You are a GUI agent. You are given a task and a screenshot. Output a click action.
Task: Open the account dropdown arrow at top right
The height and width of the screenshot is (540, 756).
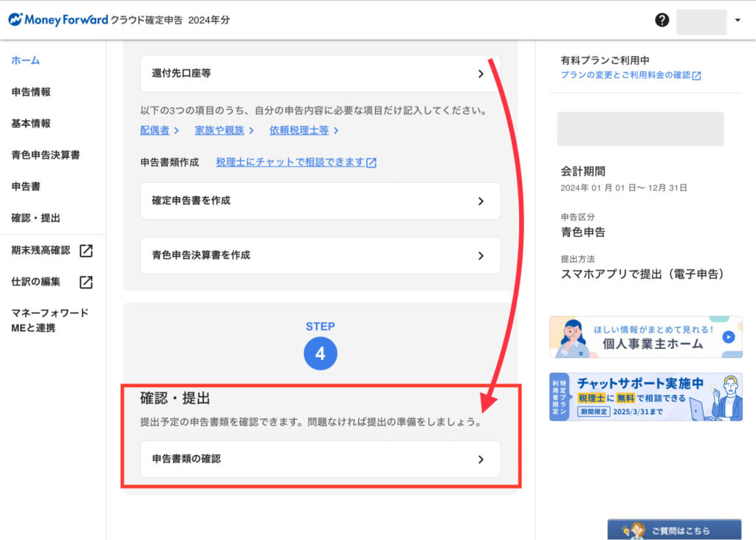737,21
